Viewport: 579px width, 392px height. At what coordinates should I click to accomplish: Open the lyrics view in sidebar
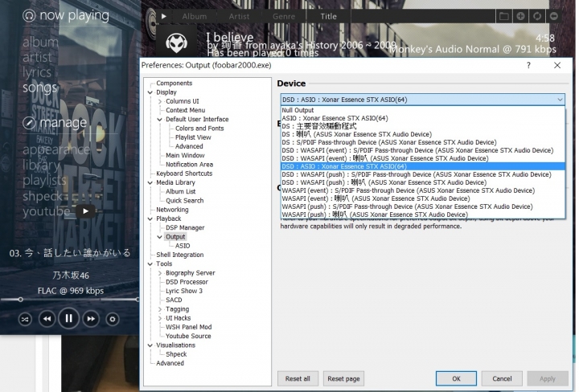(x=36, y=72)
